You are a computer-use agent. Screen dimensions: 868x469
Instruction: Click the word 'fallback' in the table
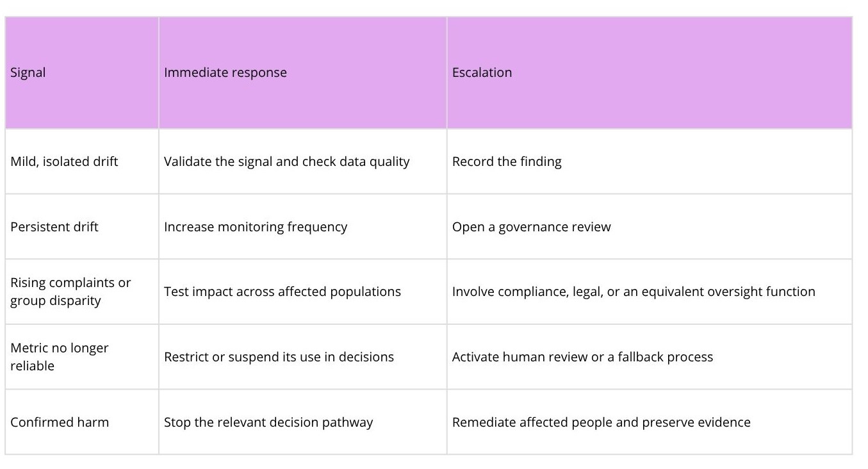642,357
